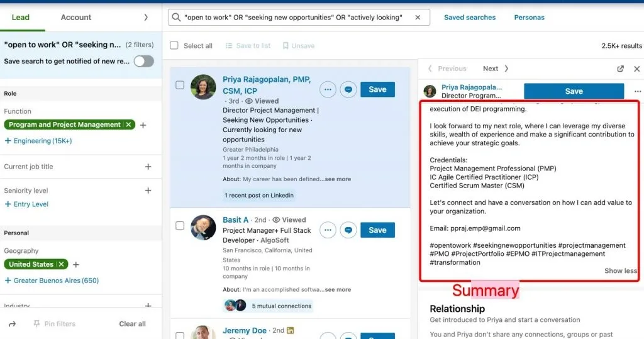Save Basit A lead
The image size is (644, 339).
[x=377, y=230]
